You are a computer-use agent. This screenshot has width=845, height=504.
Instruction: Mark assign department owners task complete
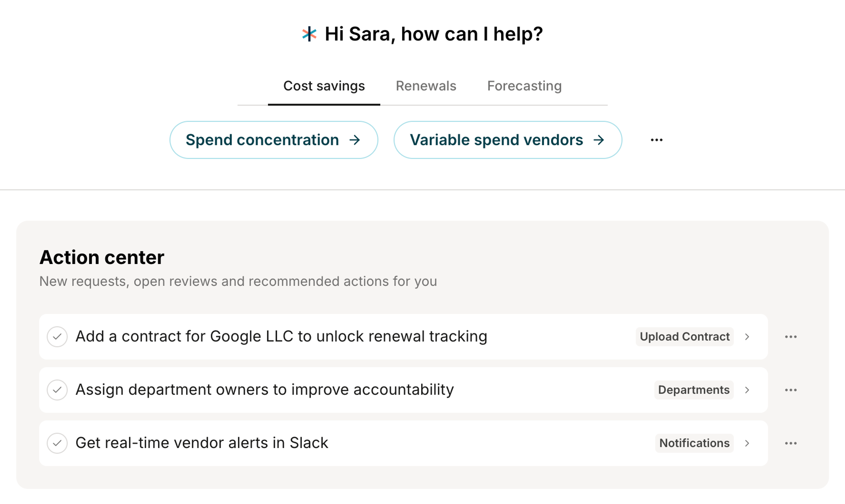pos(57,390)
